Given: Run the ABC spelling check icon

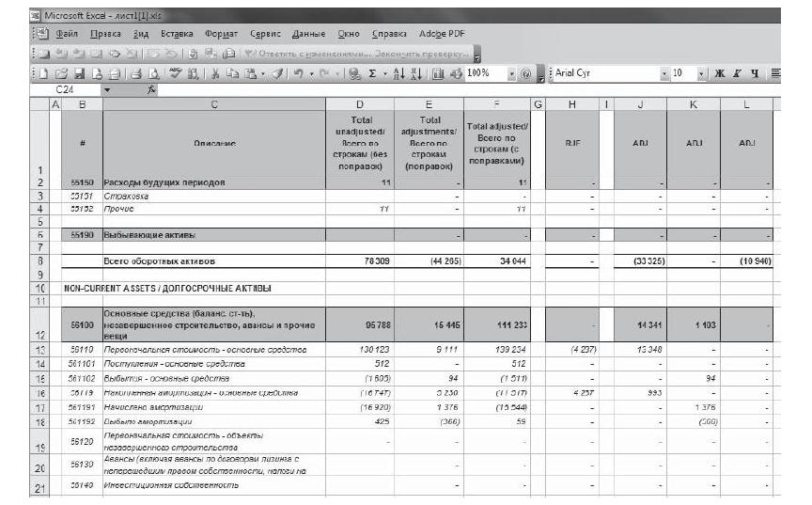Looking at the screenshot, I should pyautogui.click(x=176, y=73).
